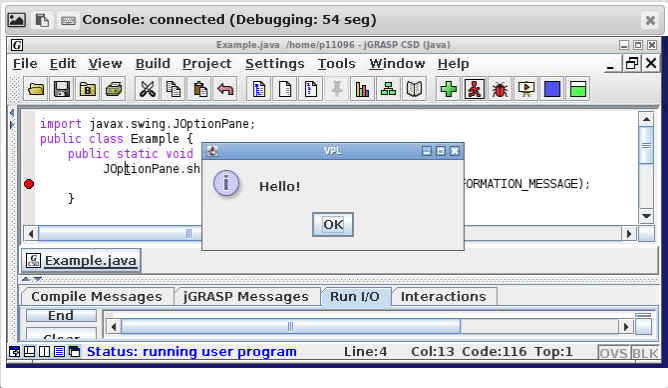Click the blue square toolbar icon
The height and width of the screenshot is (388, 668).
pyautogui.click(x=552, y=89)
